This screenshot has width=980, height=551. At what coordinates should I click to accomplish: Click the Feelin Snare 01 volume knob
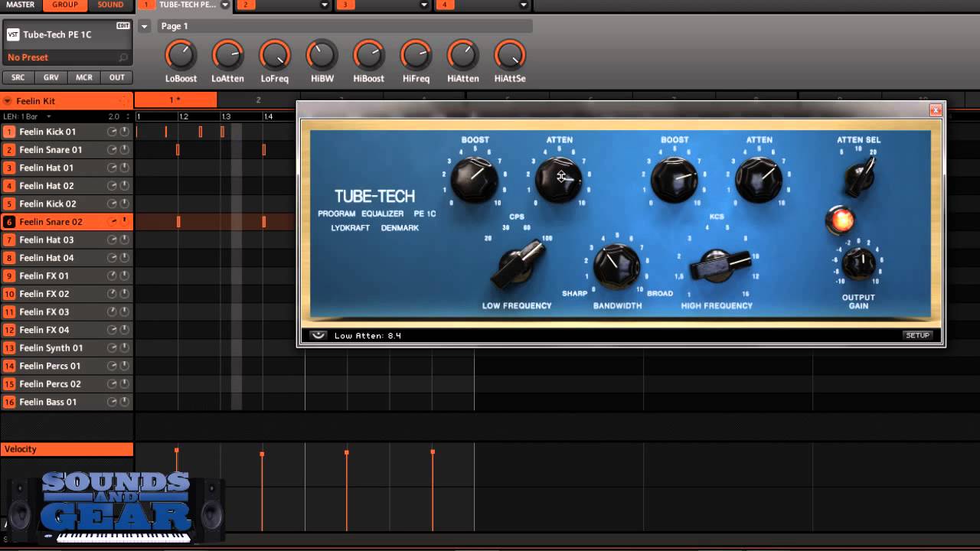tap(113, 150)
